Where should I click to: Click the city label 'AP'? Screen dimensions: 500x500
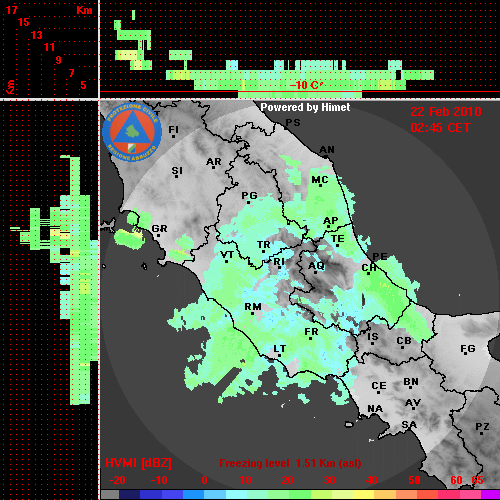tap(330, 221)
